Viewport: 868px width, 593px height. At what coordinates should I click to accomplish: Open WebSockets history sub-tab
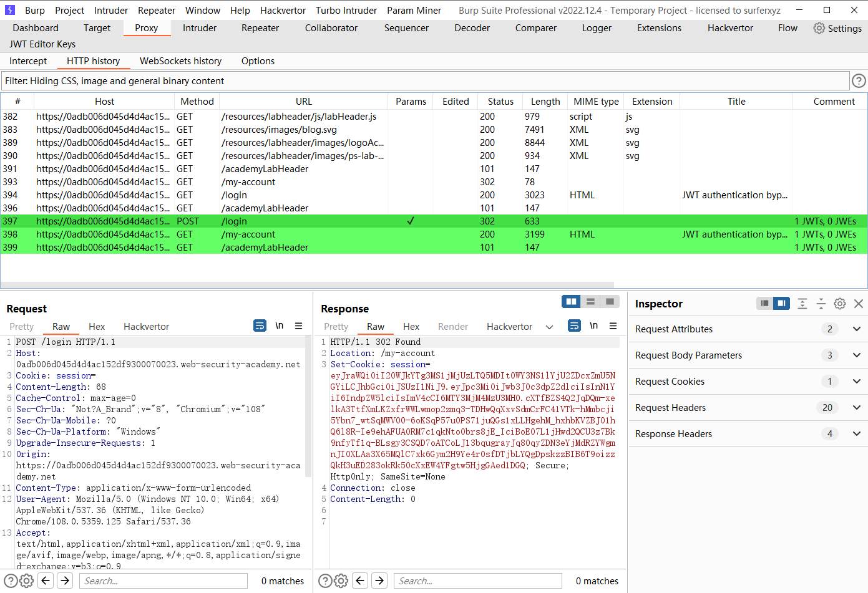click(180, 61)
